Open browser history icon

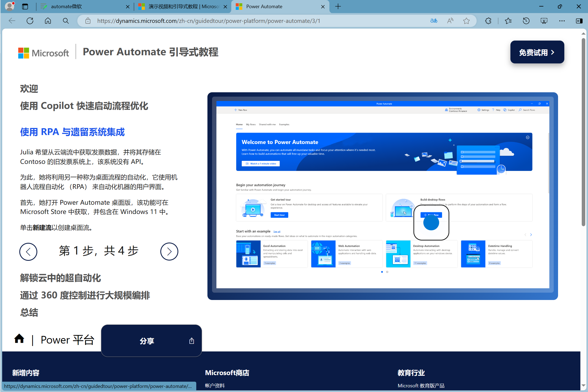click(526, 21)
